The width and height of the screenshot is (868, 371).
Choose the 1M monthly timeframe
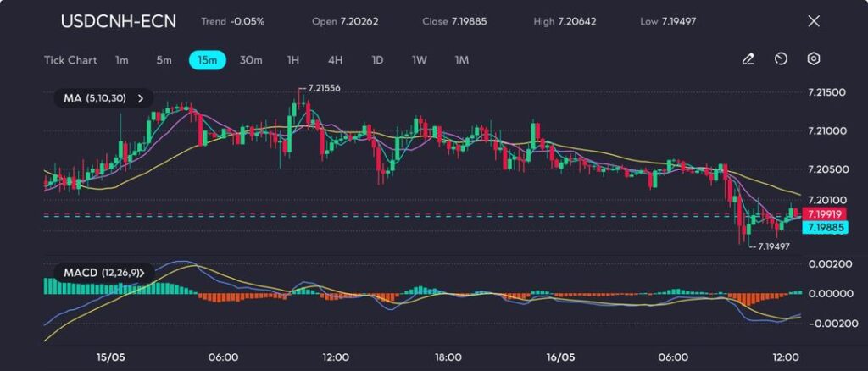[462, 60]
